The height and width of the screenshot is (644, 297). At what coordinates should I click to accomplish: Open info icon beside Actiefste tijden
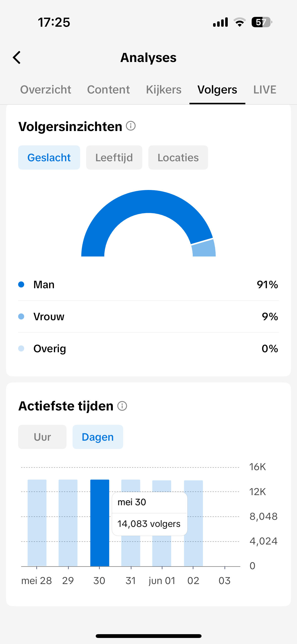pos(122,406)
